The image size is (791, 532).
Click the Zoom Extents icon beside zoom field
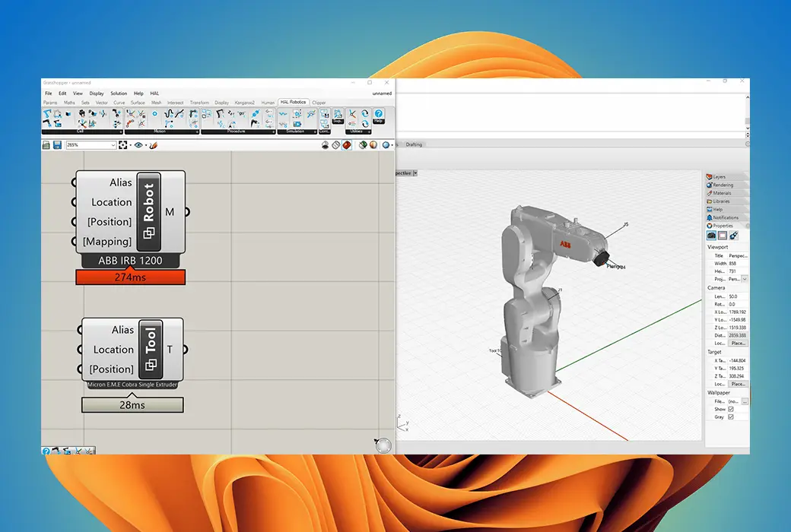123,145
